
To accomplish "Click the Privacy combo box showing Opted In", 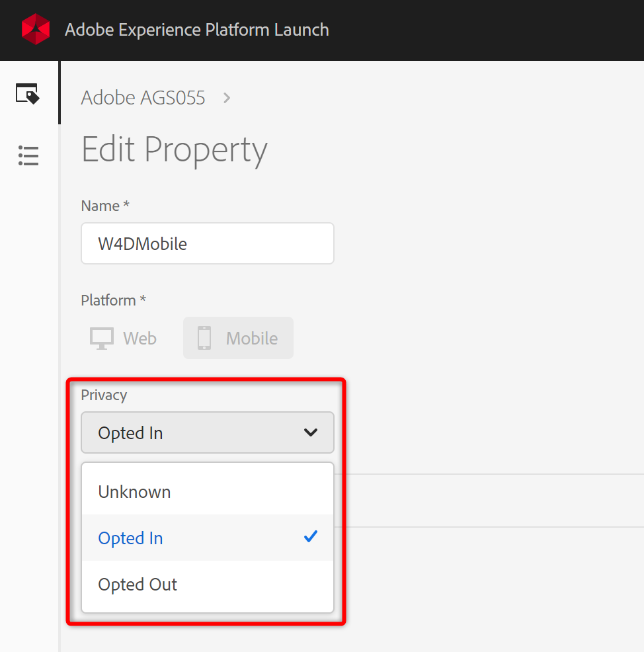I will coord(198,432).
